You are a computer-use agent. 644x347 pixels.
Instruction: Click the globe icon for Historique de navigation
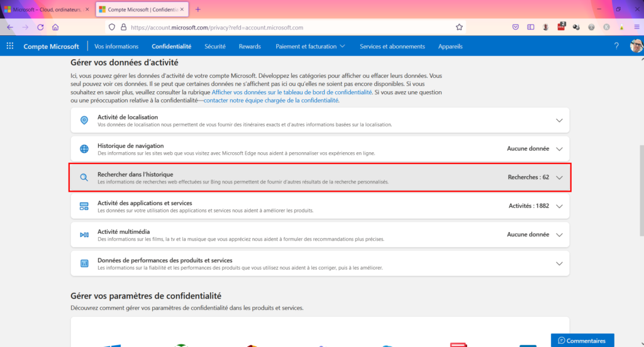tap(84, 148)
